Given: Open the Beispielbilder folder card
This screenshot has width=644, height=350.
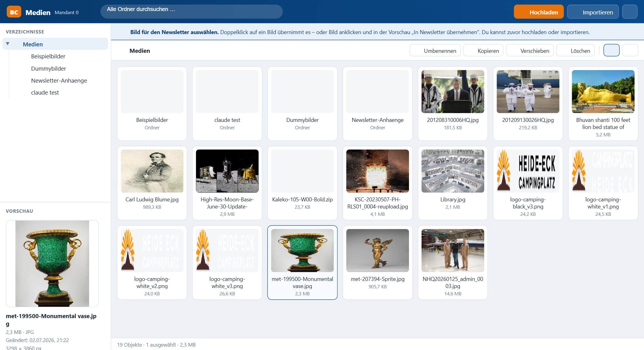Looking at the screenshot, I should pyautogui.click(x=152, y=103).
